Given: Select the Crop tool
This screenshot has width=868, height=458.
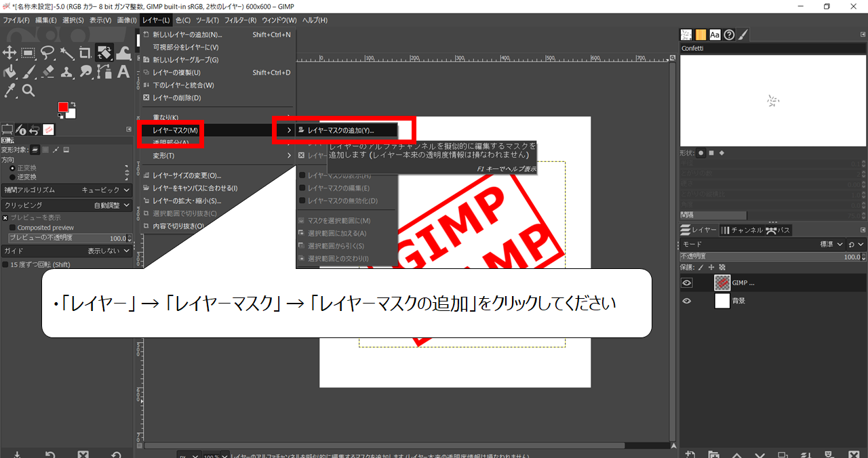Looking at the screenshot, I should (x=85, y=53).
